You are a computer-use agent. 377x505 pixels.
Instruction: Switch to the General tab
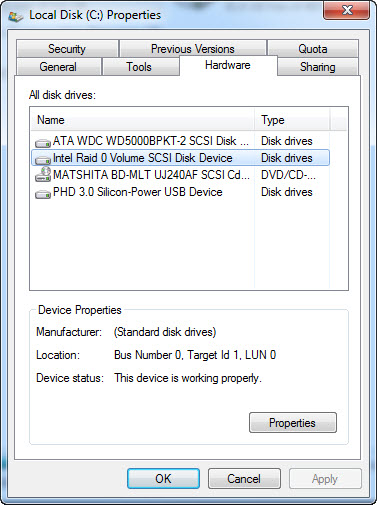(58, 67)
